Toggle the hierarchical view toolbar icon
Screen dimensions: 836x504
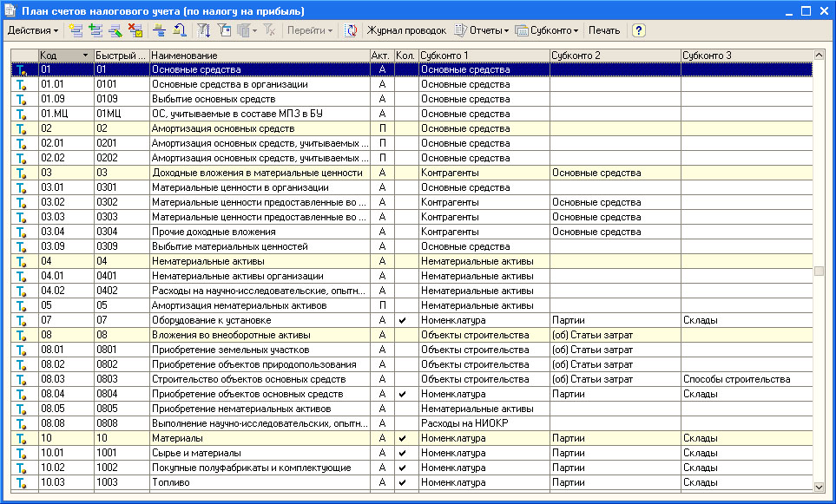pyautogui.click(x=160, y=30)
